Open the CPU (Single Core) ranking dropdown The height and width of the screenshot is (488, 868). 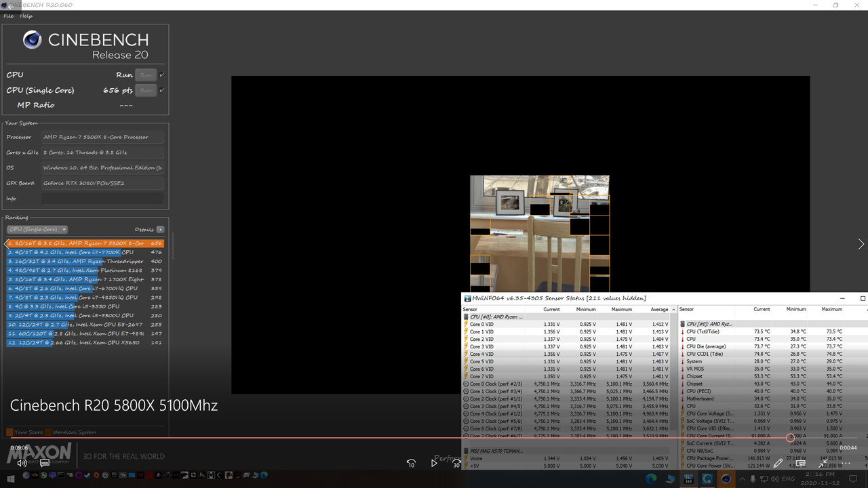tap(37, 229)
